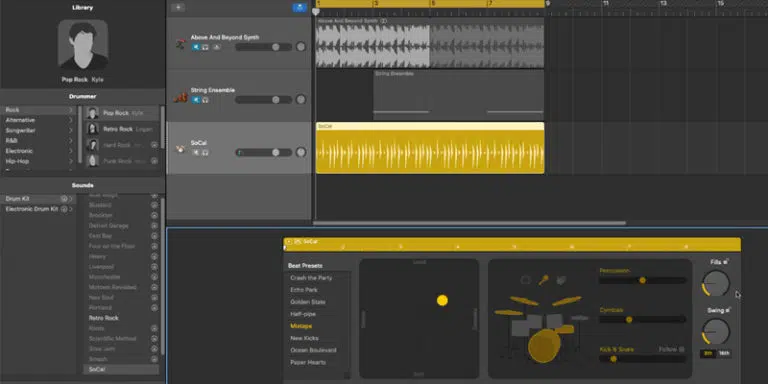Select the tambourine percussion icon

point(526,280)
